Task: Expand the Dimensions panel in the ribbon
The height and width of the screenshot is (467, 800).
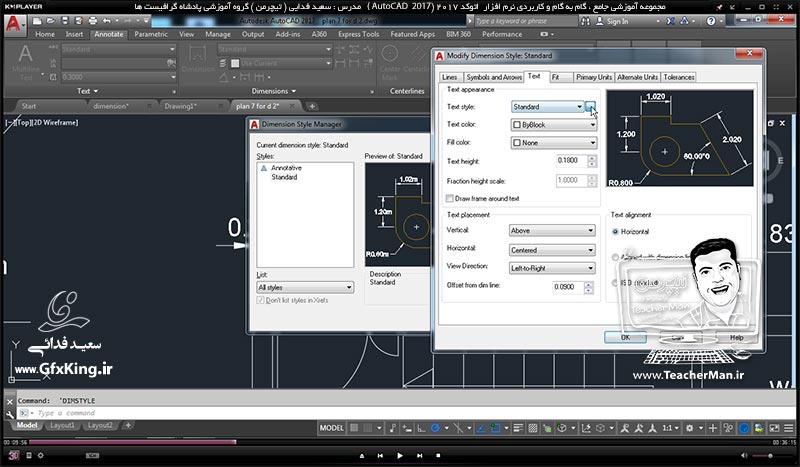Action: click(x=273, y=91)
